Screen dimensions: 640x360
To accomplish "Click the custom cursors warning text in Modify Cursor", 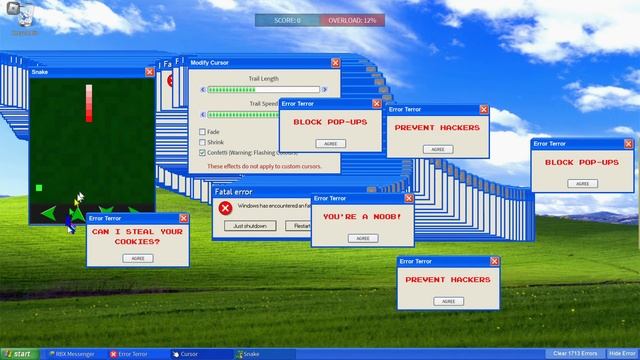I will pyautogui.click(x=264, y=167).
